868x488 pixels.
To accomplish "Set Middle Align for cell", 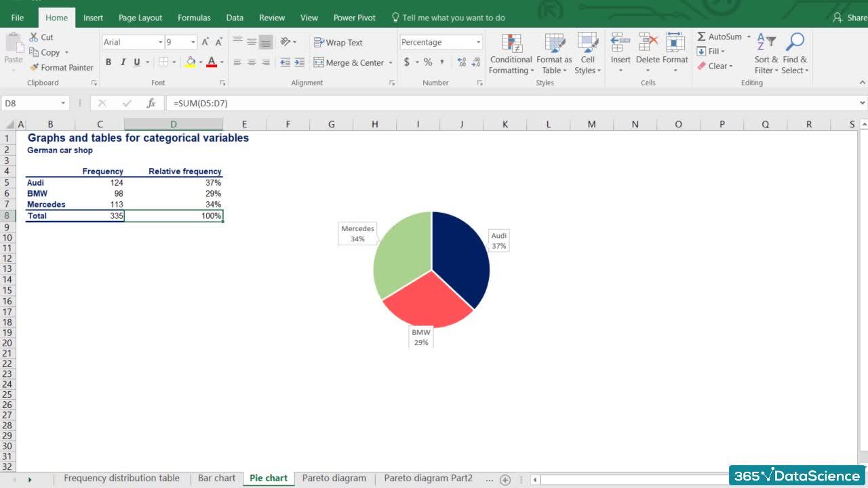I will pos(252,41).
